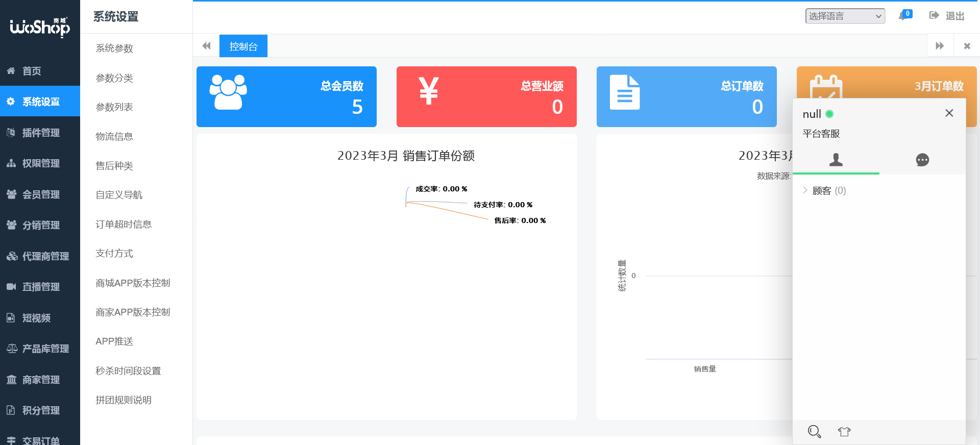The height and width of the screenshot is (445, 980).
Task: Open 商家管理 sidebar menu
Action: (41, 380)
